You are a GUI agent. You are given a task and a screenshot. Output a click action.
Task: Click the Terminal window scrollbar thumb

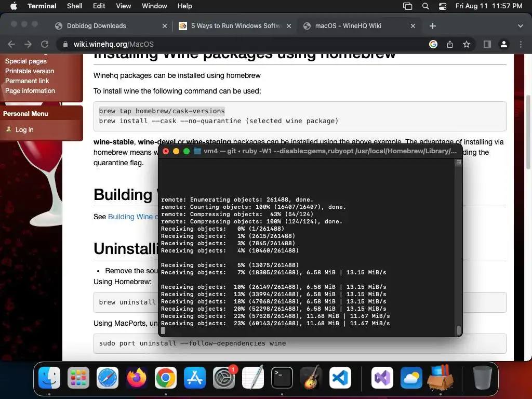[458, 330]
